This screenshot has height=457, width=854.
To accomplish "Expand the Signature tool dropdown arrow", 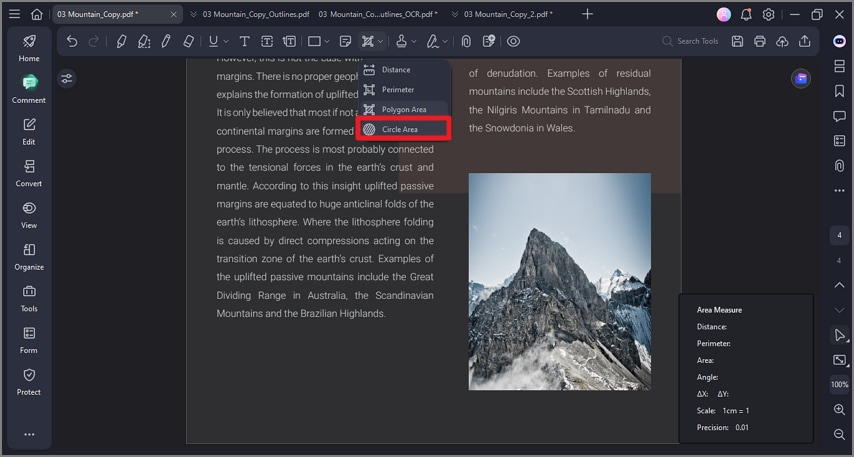I will pos(445,41).
